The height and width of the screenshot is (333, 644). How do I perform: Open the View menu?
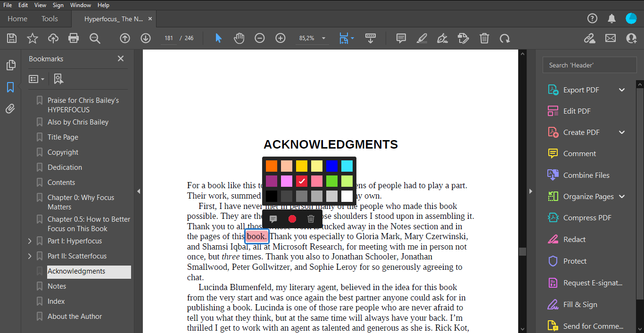[x=40, y=5]
